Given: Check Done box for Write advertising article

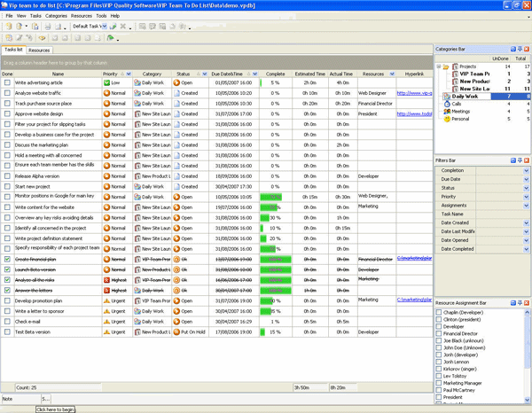Looking at the screenshot, I should pos(6,82).
